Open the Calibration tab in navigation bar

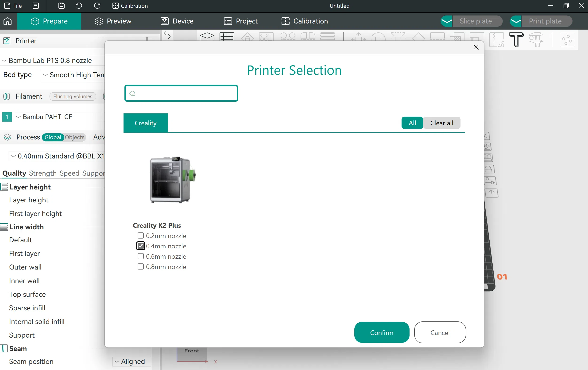tap(305, 21)
